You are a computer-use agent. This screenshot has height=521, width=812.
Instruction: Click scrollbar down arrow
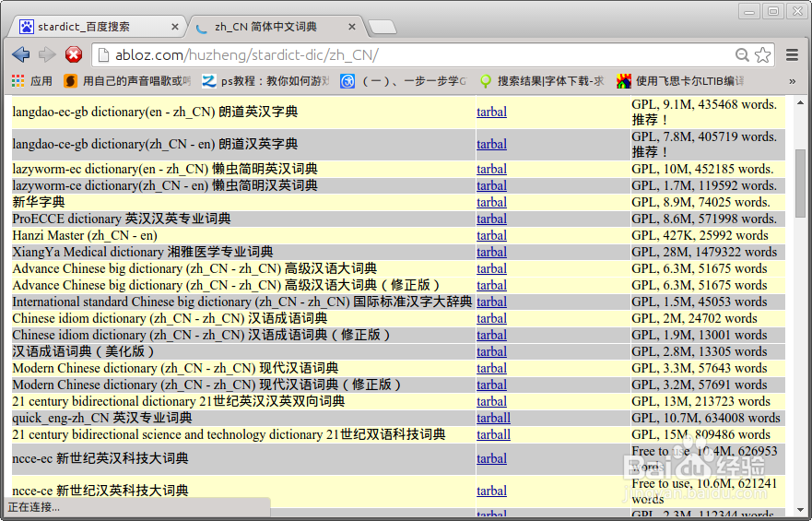pyautogui.click(x=801, y=510)
